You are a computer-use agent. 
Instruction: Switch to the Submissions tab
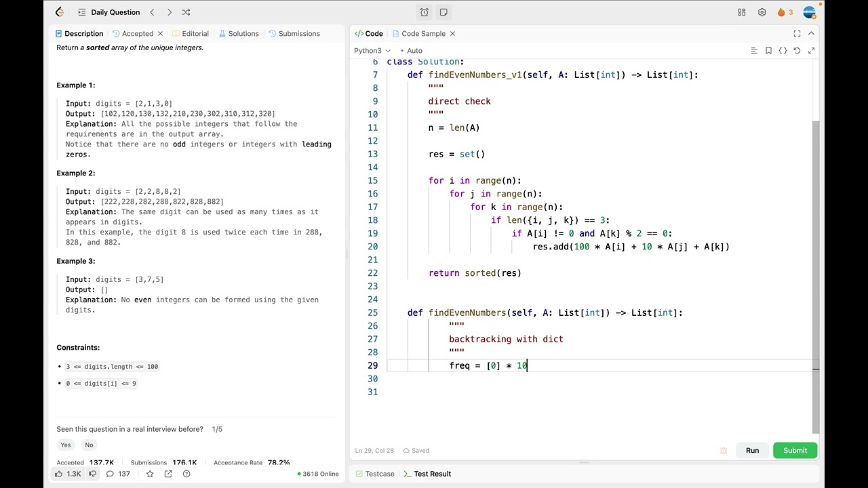294,33
